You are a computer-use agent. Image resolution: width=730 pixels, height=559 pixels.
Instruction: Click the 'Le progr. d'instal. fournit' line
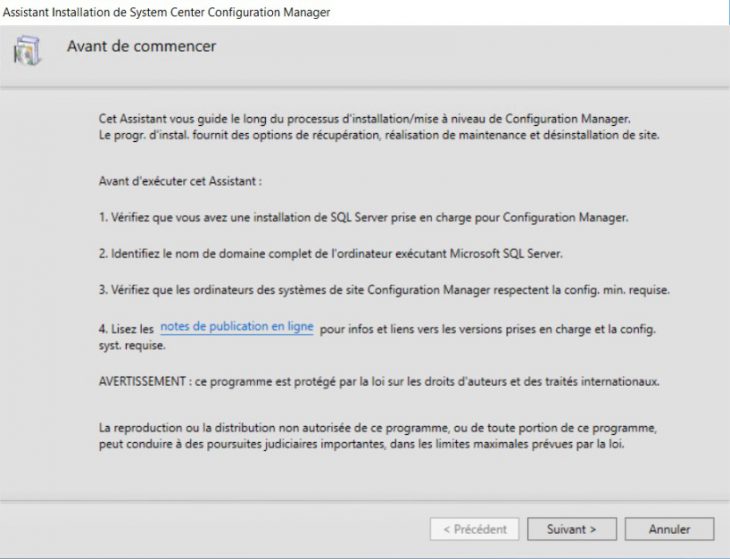click(379, 134)
